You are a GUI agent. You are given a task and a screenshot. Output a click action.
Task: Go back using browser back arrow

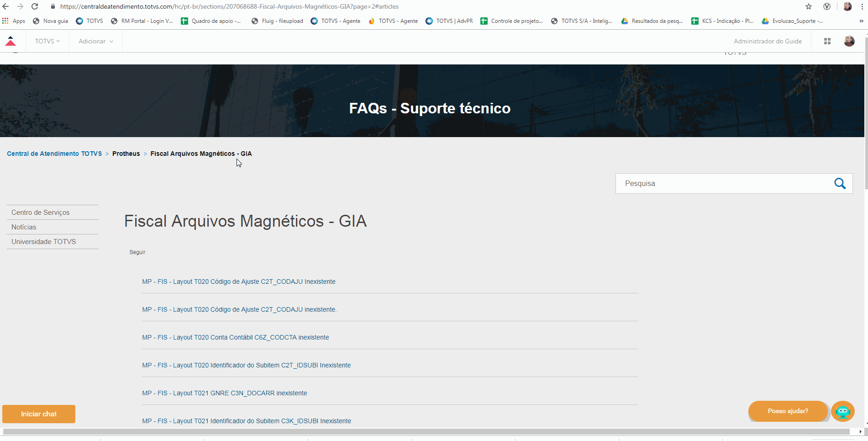tap(5, 6)
